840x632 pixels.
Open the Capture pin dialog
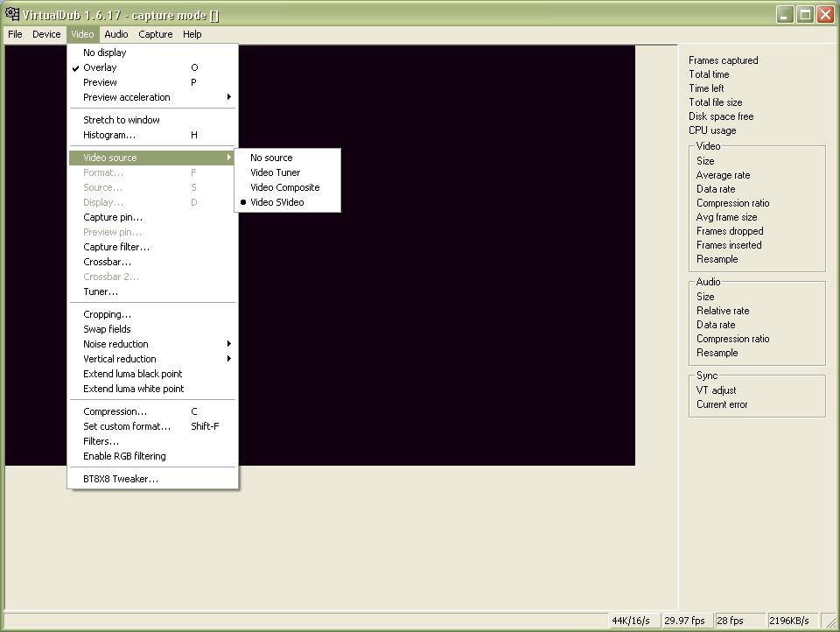[152, 218]
